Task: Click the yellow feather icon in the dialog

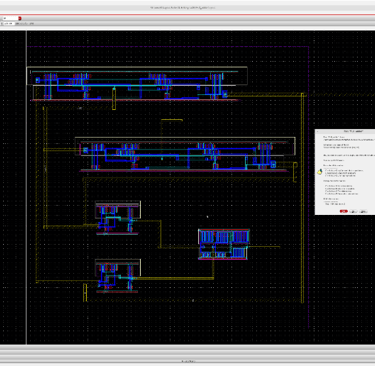Action: (320, 172)
